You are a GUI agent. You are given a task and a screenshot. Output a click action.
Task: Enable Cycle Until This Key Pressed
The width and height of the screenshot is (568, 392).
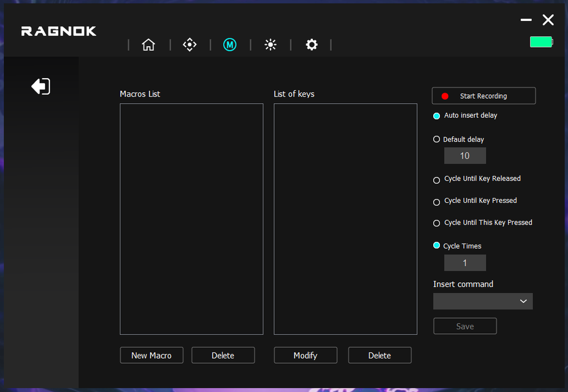pyautogui.click(x=437, y=223)
